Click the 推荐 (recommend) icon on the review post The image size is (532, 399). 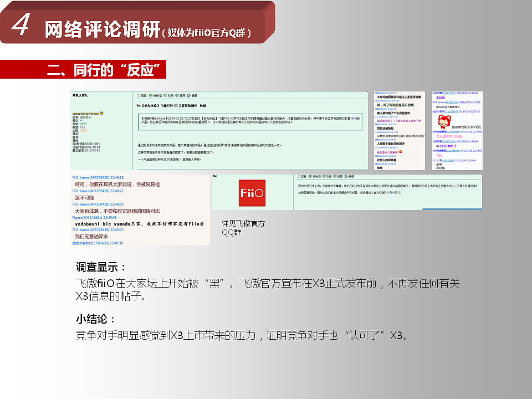pyautogui.click(x=181, y=94)
